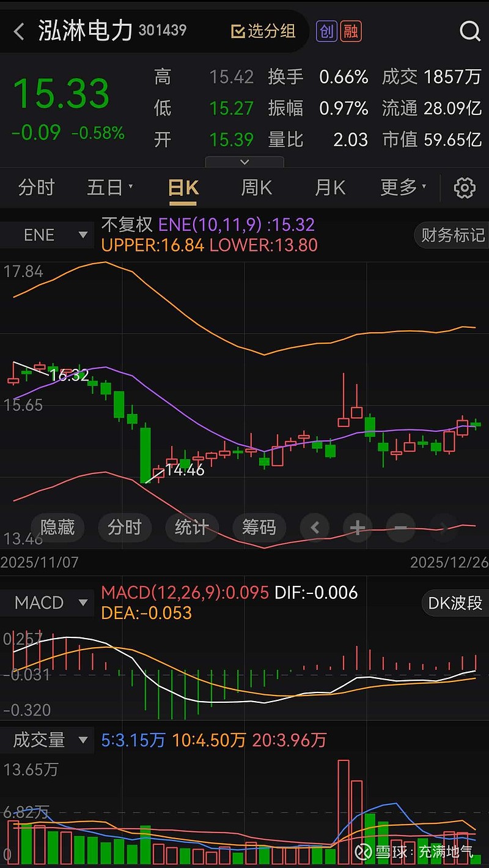Open the chart settings gear

tap(465, 188)
